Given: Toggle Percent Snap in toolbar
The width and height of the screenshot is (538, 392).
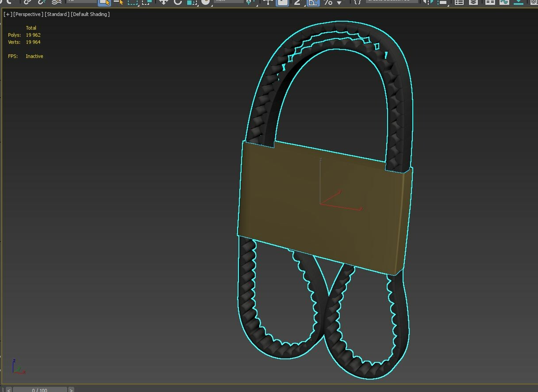Looking at the screenshot, I should (328, 2).
